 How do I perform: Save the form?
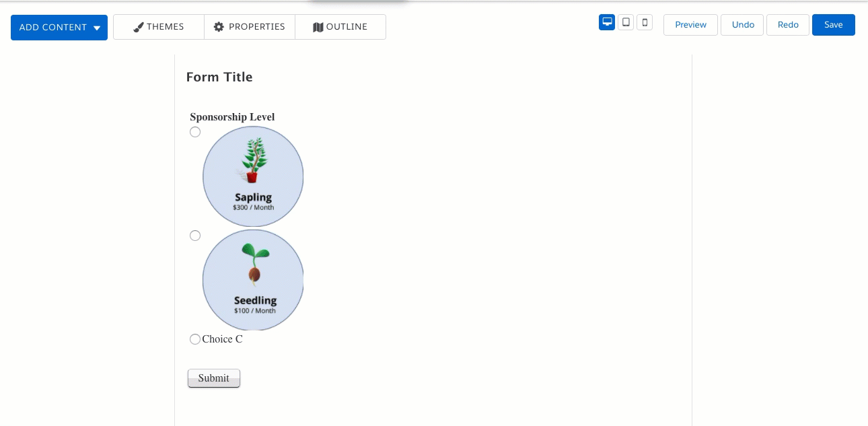pyautogui.click(x=834, y=25)
